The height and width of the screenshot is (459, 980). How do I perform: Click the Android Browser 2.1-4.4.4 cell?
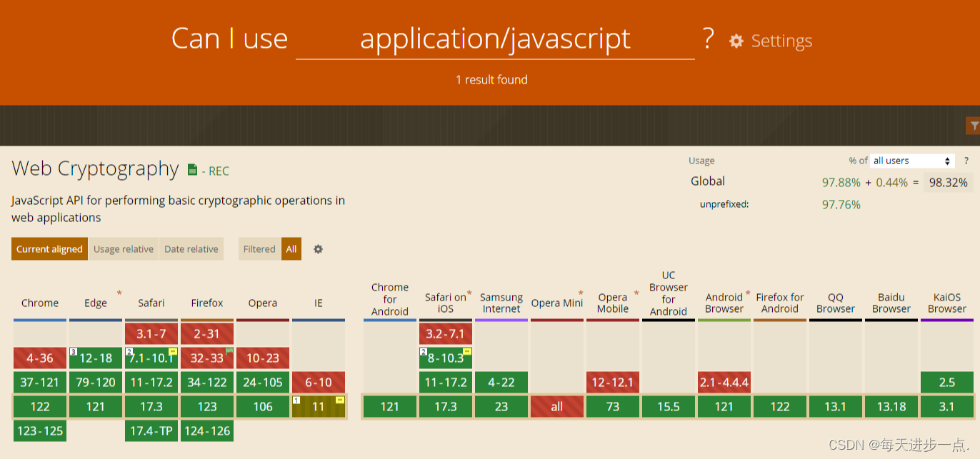[724, 382]
